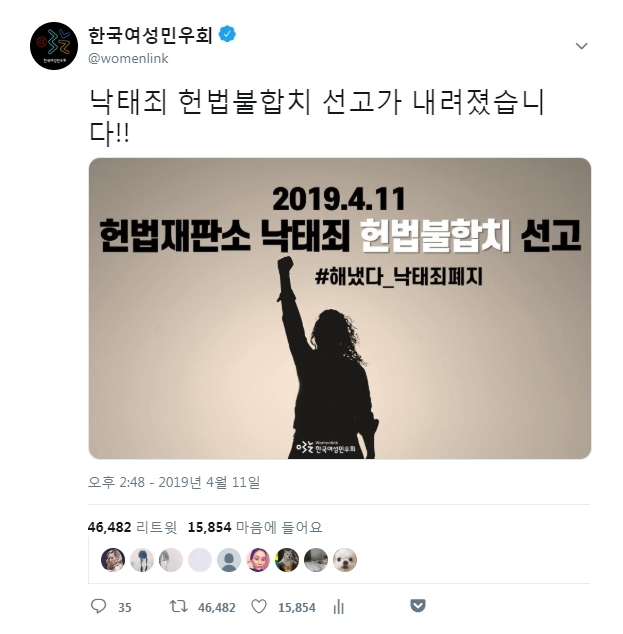
Task: Open tweet analytics bar chart icon
Action: pos(339,607)
